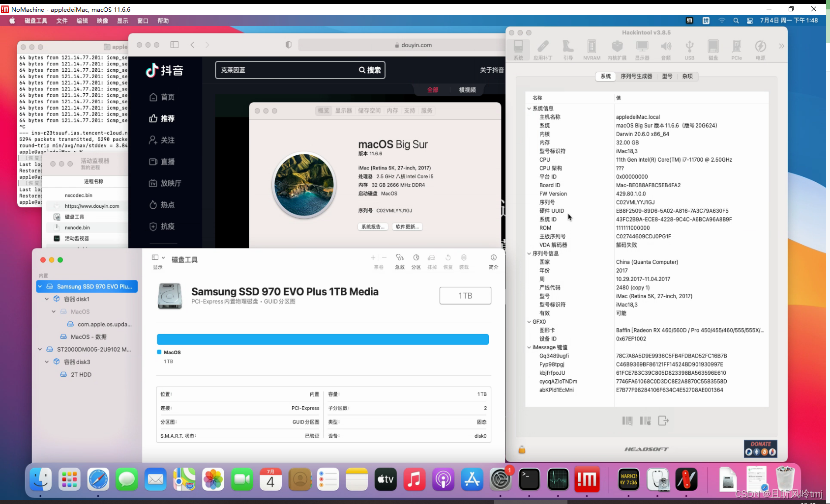Click the Douyin search input field

point(286,70)
